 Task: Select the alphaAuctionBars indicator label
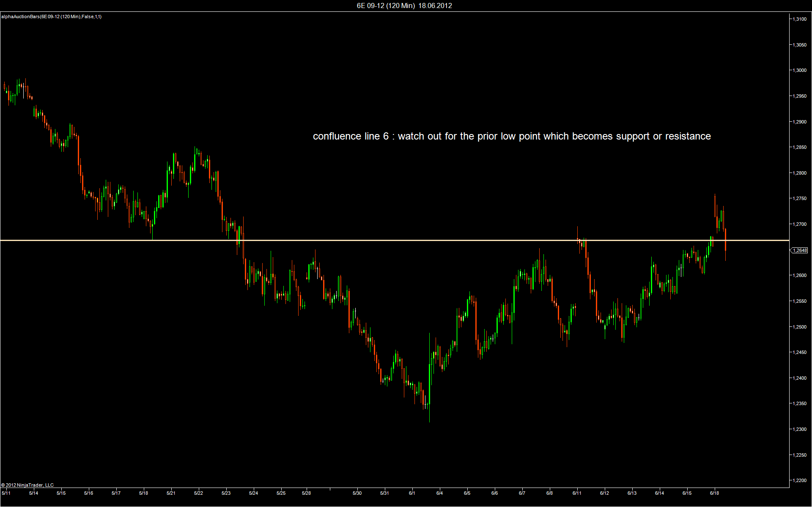(51, 16)
